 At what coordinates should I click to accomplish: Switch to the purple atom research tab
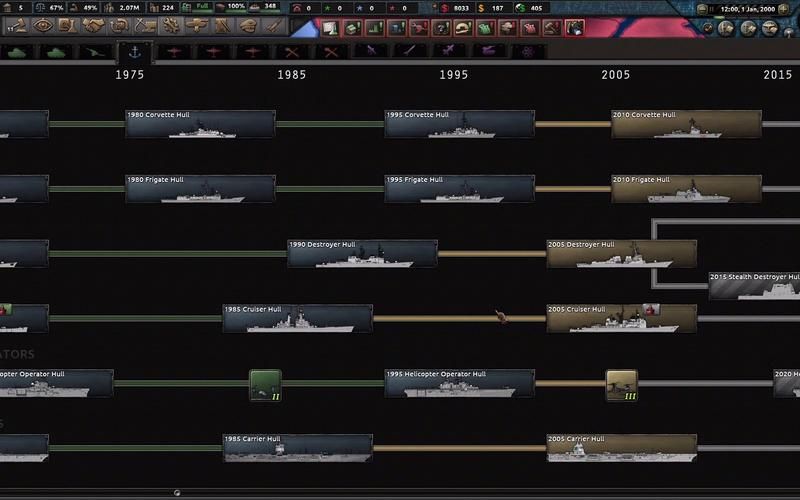528,52
